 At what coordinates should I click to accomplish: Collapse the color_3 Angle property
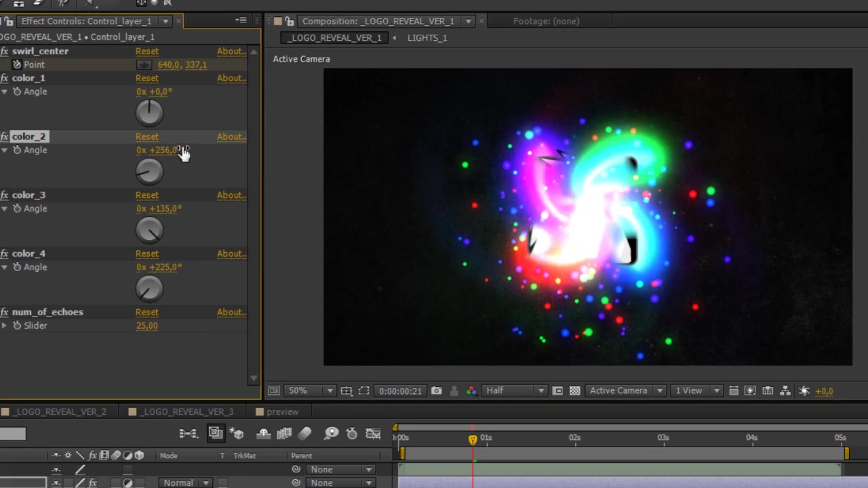(x=4, y=209)
